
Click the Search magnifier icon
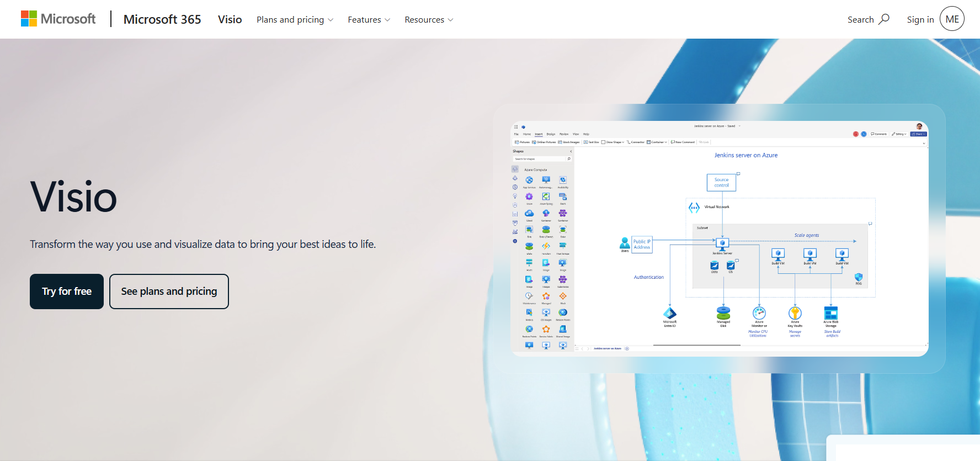(x=884, y=19)
